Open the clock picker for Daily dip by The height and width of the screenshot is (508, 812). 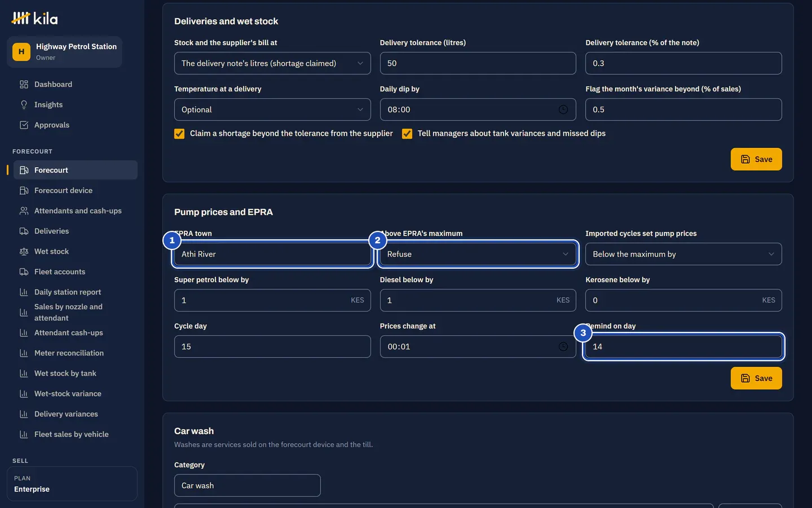563,110
